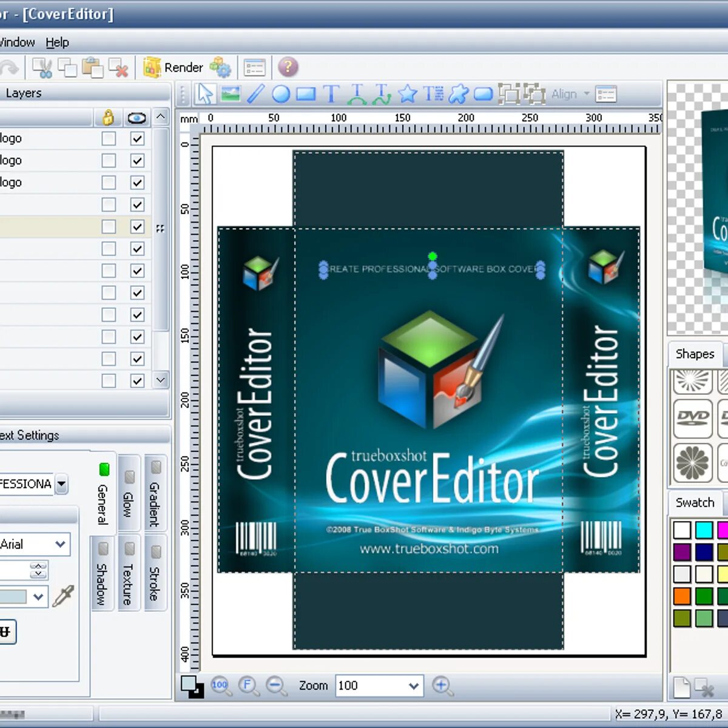Screen dimensions: 728x728
Task: Click the object properties icon after Align
Action: click(606, 94)
